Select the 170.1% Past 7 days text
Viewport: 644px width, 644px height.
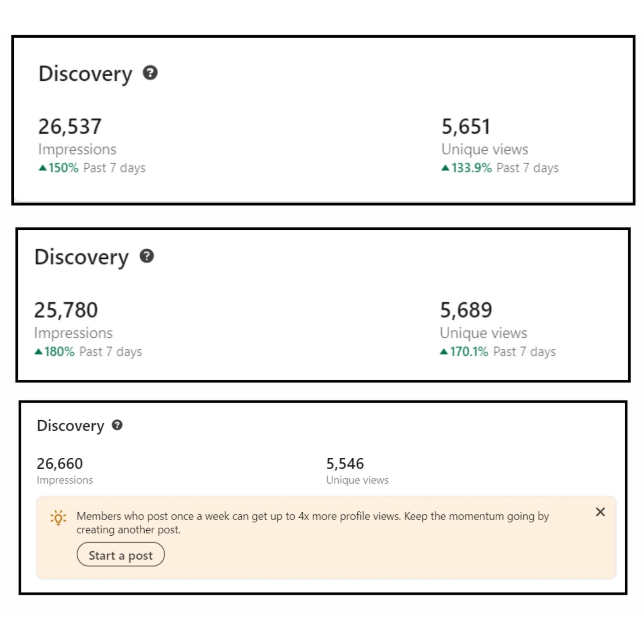[499, 351]
